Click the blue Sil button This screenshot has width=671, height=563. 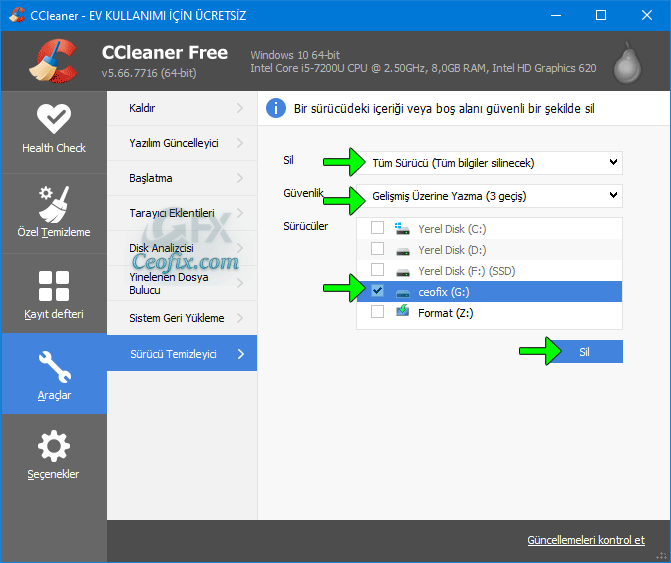[x=584, y=352]
